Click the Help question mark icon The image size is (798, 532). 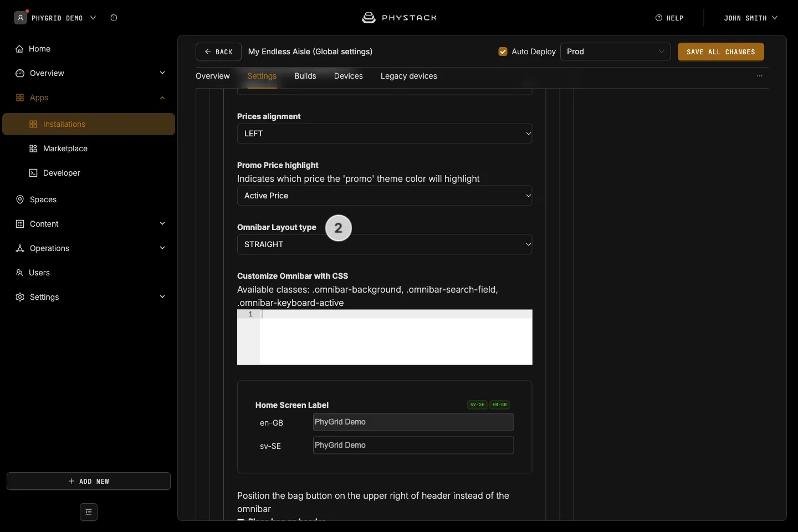659,18
